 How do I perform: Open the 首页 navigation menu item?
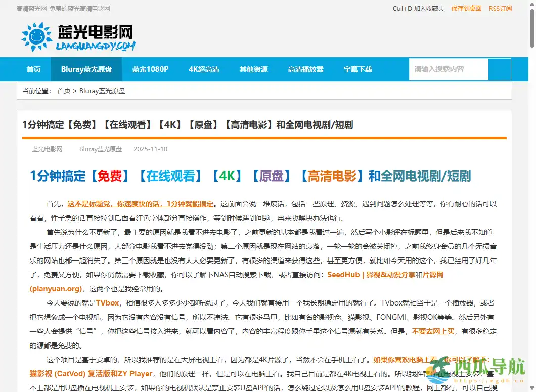click(x=33, y=69)
